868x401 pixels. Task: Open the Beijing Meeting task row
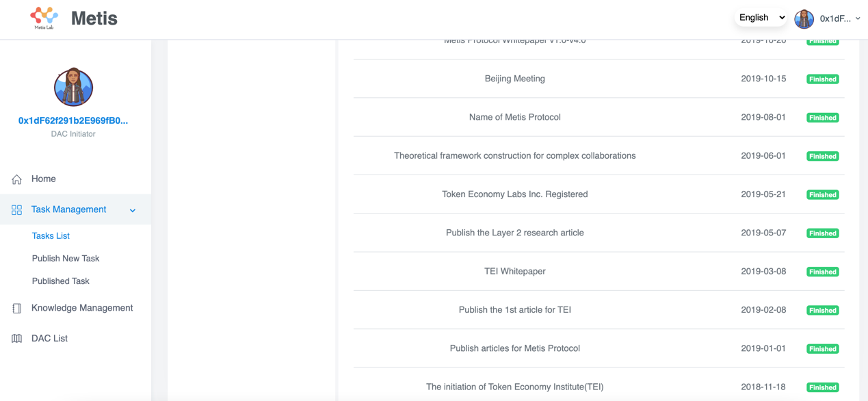pyautogui.click(x=599, y=79)
